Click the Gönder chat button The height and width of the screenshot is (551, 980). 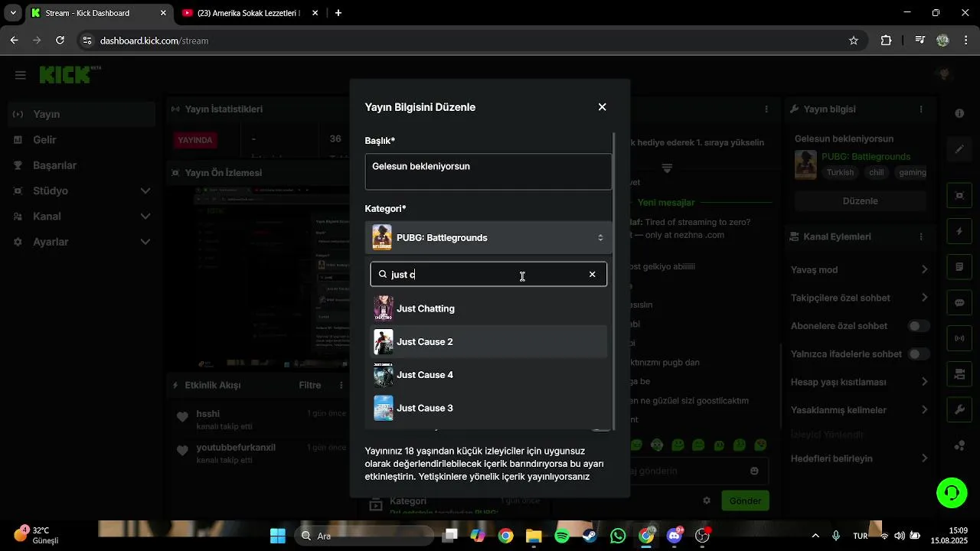745,500
